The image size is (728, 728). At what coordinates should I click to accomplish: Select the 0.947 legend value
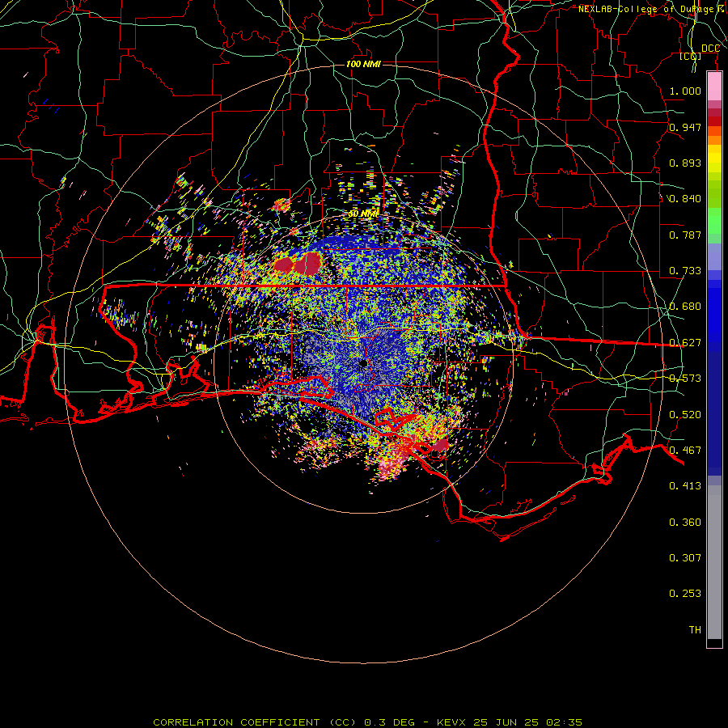click(685, 127)
